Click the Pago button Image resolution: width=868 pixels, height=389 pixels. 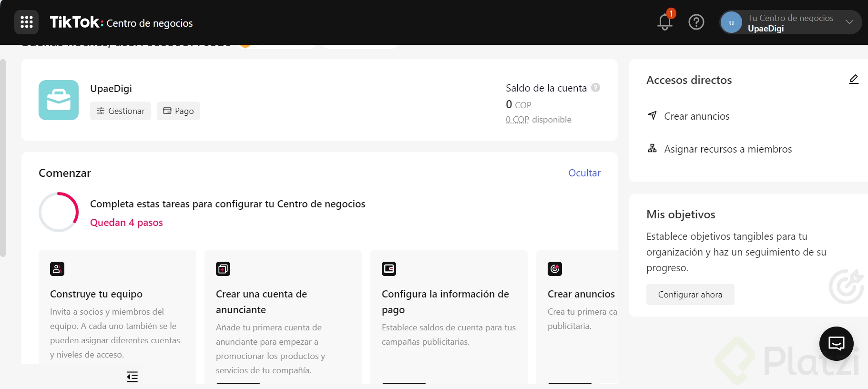point(178,111)
